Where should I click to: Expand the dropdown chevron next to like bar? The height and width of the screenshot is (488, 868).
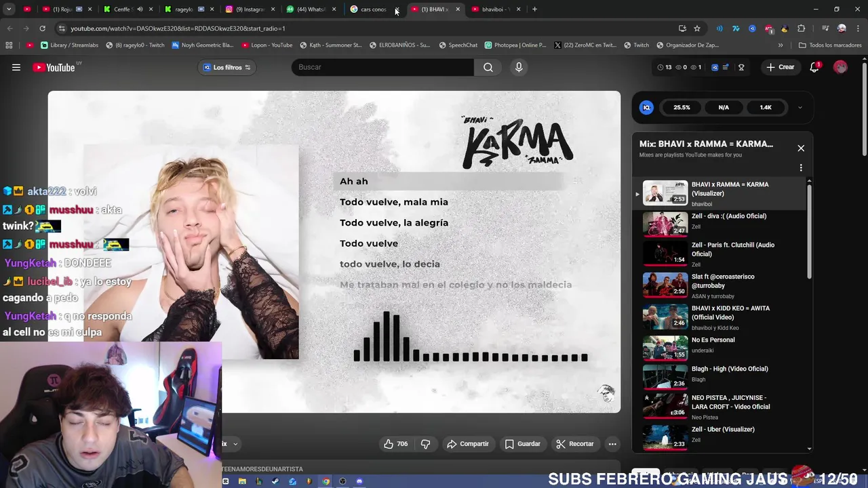click(235, 445)
